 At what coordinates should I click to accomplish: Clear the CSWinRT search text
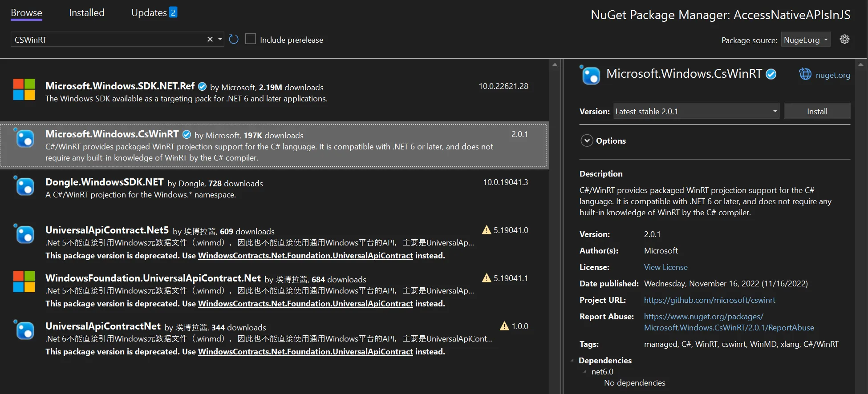point(210,40)
